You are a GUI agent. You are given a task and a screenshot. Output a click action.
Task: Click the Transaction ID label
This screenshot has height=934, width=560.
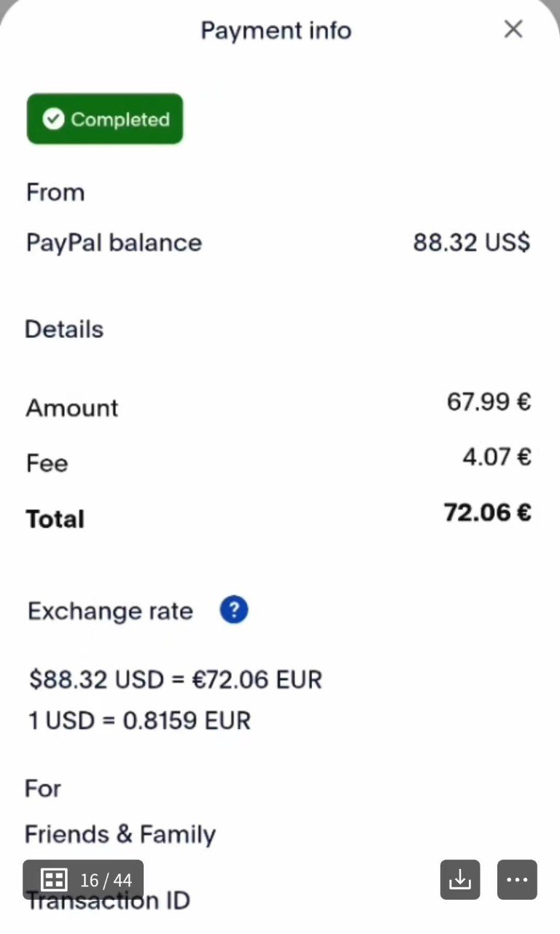pos(108,900)
